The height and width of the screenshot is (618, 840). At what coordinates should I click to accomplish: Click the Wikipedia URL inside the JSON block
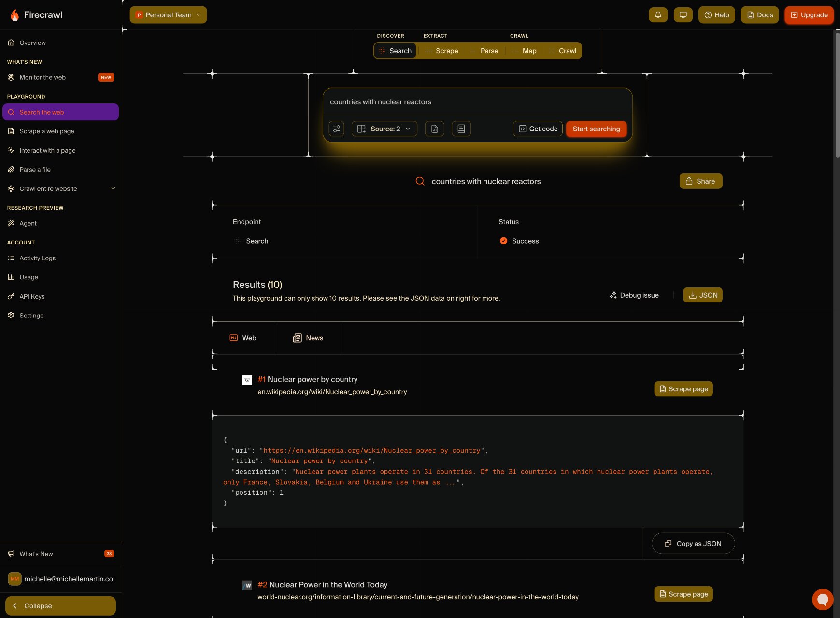372,451
